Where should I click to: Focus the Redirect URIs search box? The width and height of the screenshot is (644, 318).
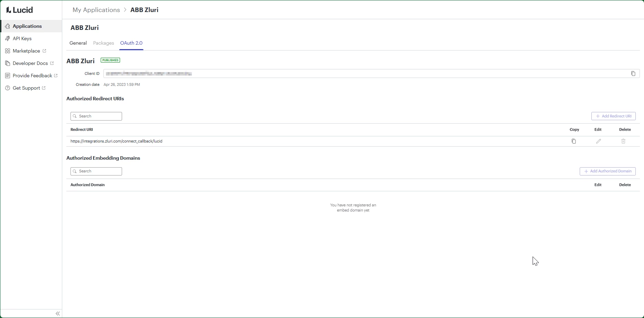[96, 116]
